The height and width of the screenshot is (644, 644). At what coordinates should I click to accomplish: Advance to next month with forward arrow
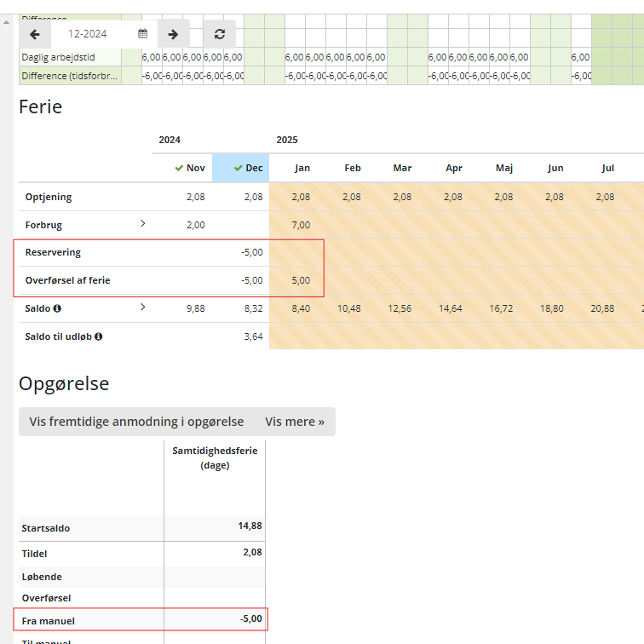pos(173,34)
